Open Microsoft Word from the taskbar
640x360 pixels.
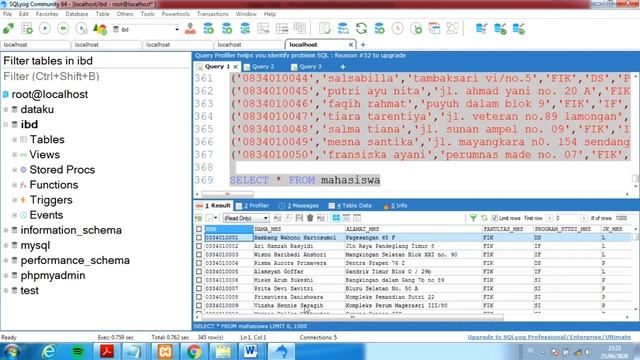(251, 351)
